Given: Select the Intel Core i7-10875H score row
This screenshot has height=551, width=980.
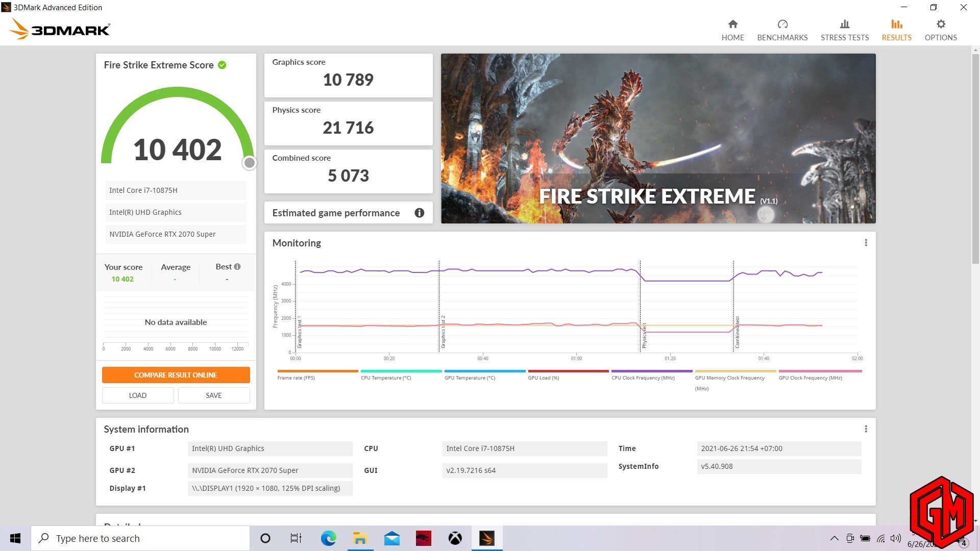Looking at the screenshot, I should 176,190.
